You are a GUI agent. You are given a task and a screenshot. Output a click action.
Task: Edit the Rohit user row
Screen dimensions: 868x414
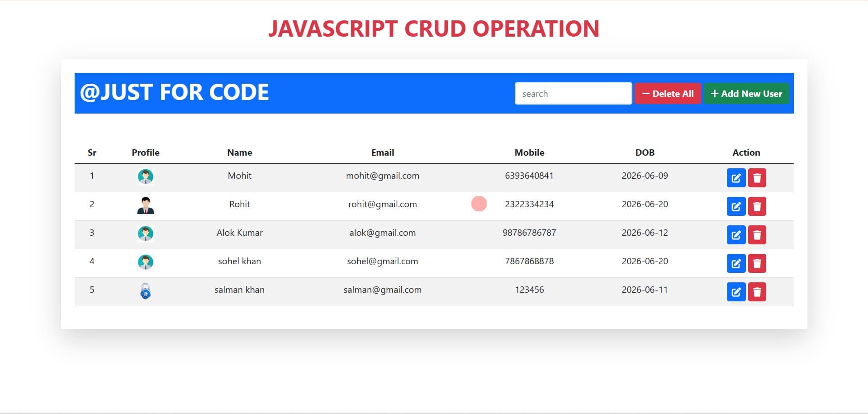coord(736,206)
